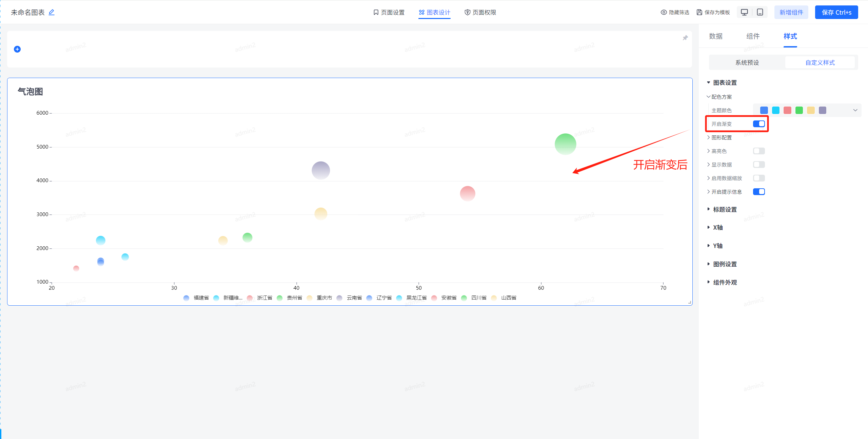The height and width of the screenshot is (439, 868).
Task: Open the 页面权限 tab
Action: pos(480,12)
